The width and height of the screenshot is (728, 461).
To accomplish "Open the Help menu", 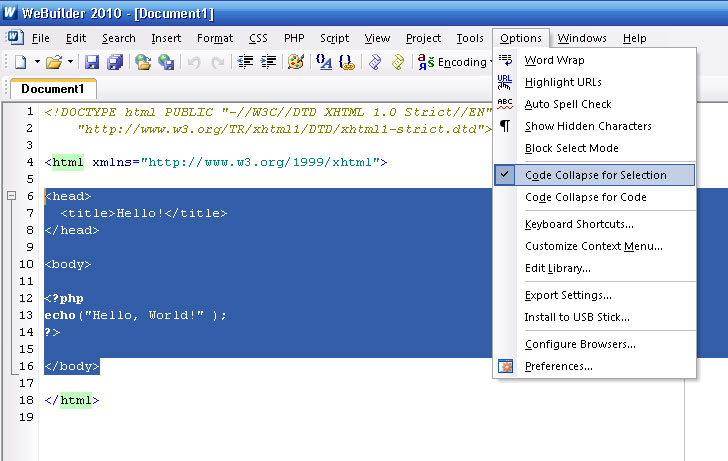I will point(634,38).
